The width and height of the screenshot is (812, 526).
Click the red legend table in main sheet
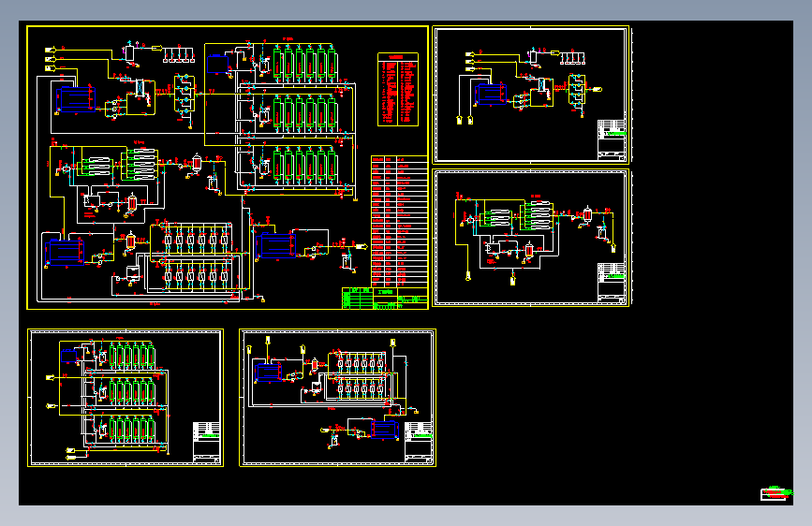[x=398, y=89]
